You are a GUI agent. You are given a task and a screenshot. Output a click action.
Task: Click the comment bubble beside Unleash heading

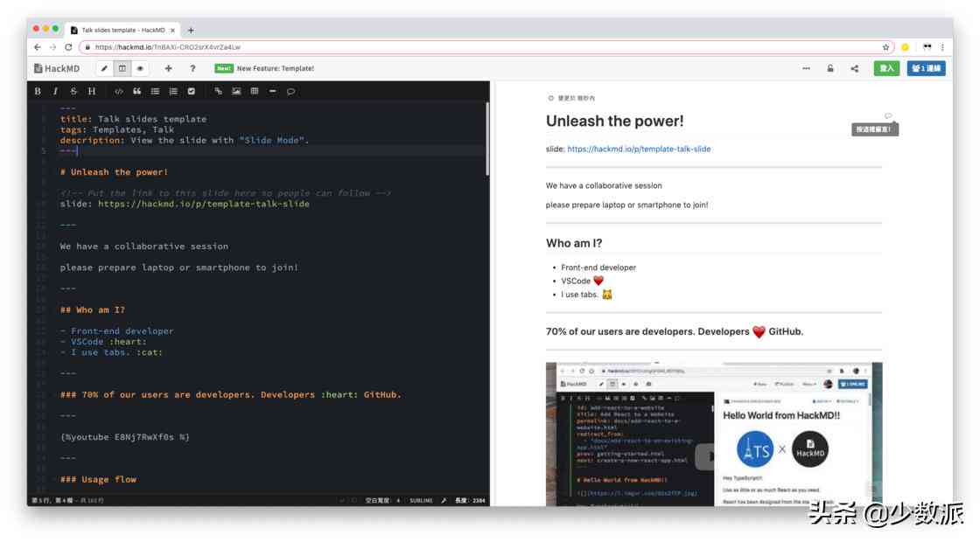887,116
